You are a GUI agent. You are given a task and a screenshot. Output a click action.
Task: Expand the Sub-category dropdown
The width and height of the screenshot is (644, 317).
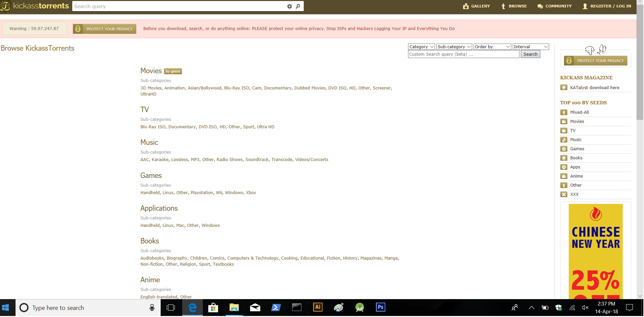[454, 47]
